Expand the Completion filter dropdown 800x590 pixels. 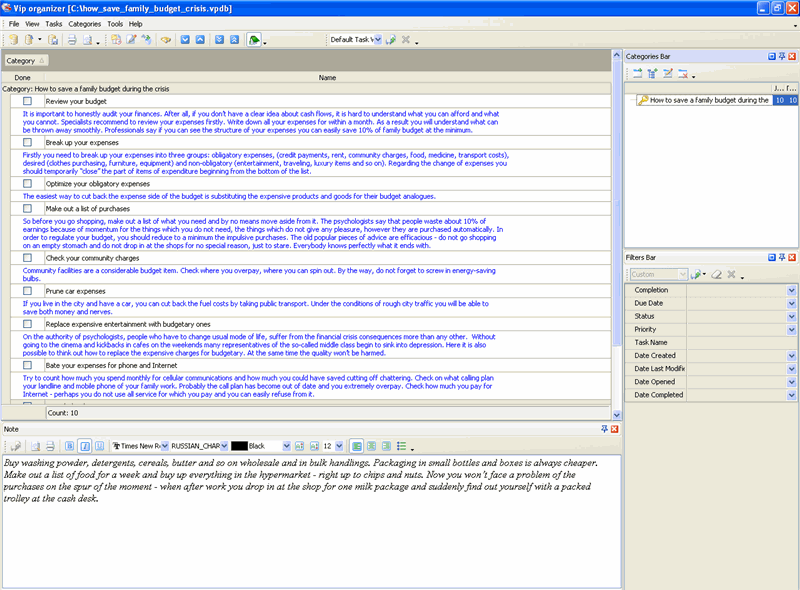click(x=791, y=290)
